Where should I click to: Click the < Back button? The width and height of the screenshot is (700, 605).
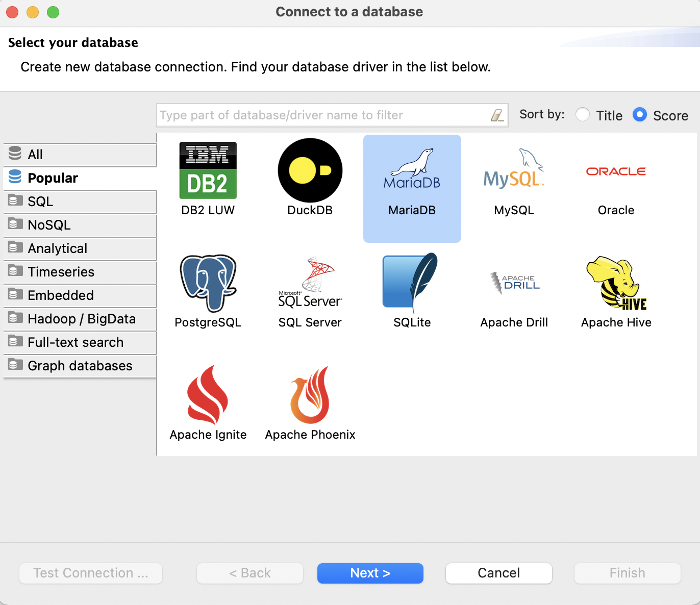coord(250,573)
